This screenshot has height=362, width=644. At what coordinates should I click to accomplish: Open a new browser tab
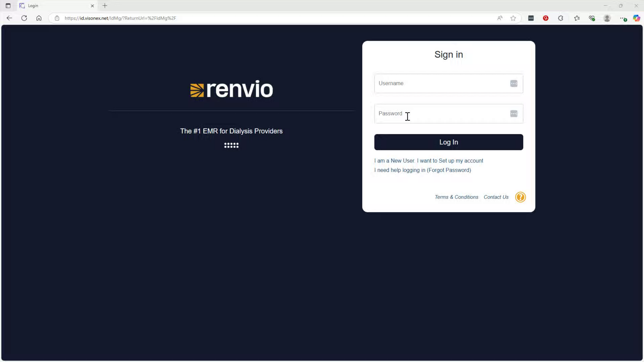105,6
